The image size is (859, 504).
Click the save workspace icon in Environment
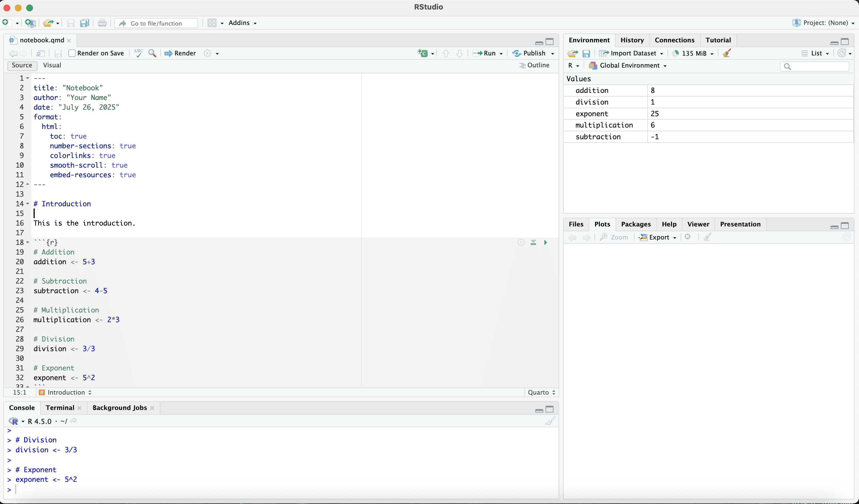(x=586, y=53)
